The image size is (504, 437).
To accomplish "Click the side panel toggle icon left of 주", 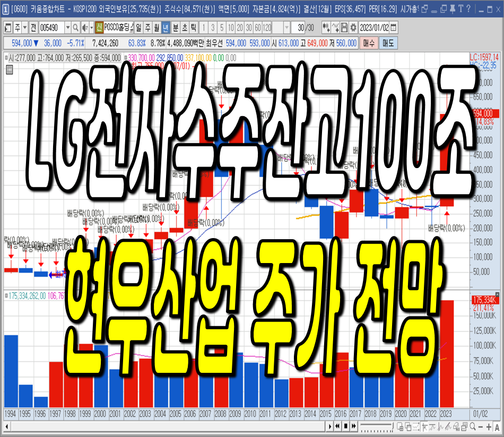I will (8, 28).
